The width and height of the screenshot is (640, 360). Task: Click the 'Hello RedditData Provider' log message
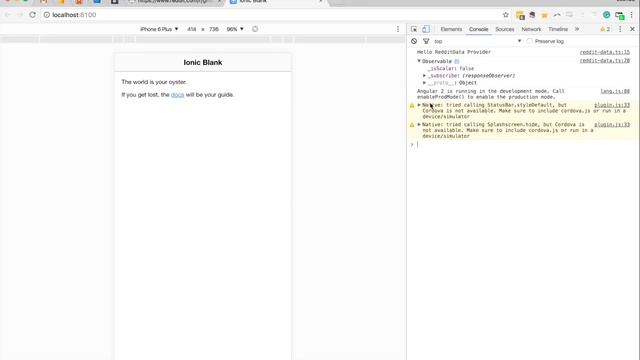tap(454, 52)
